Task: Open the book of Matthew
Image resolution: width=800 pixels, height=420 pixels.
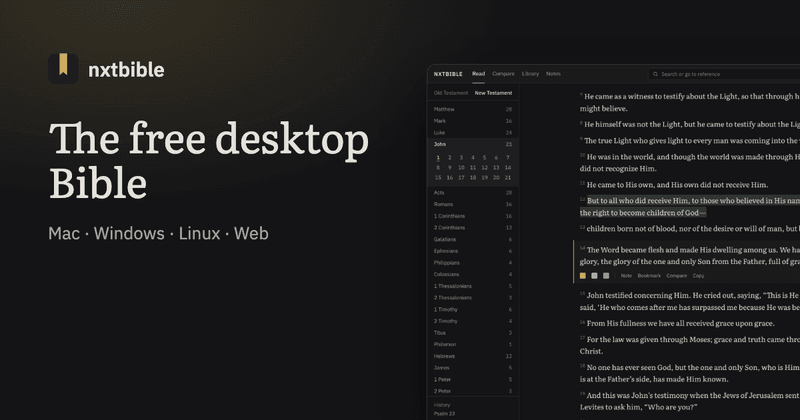Action: coord(472,109)
